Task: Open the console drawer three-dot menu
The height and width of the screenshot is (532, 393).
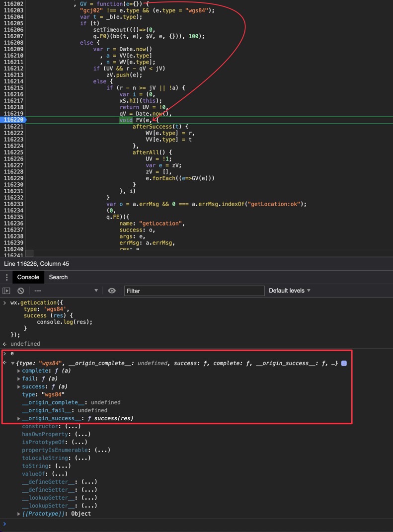Action: point(6,277)
